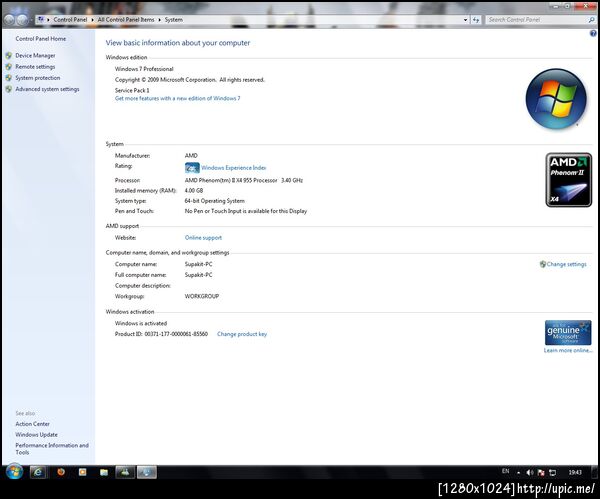Click Change product key link

point(242,334)
